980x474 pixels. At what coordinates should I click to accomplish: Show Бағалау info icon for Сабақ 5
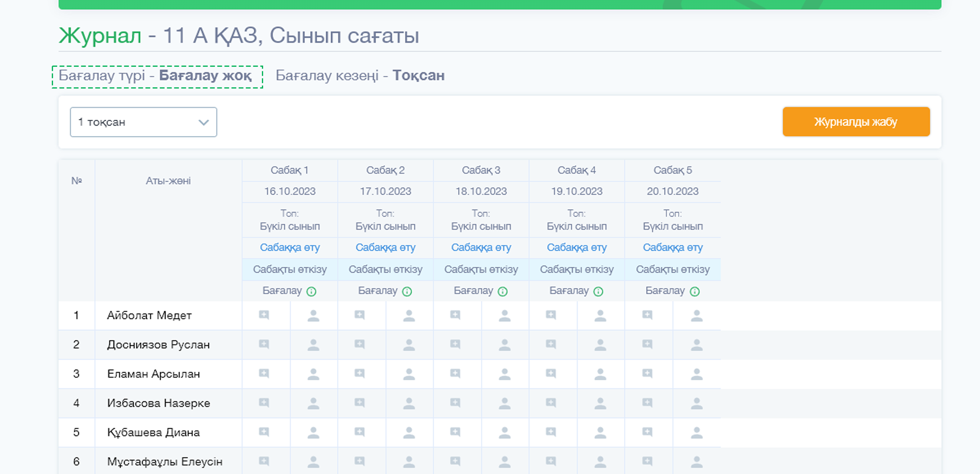tap(695, 291)
